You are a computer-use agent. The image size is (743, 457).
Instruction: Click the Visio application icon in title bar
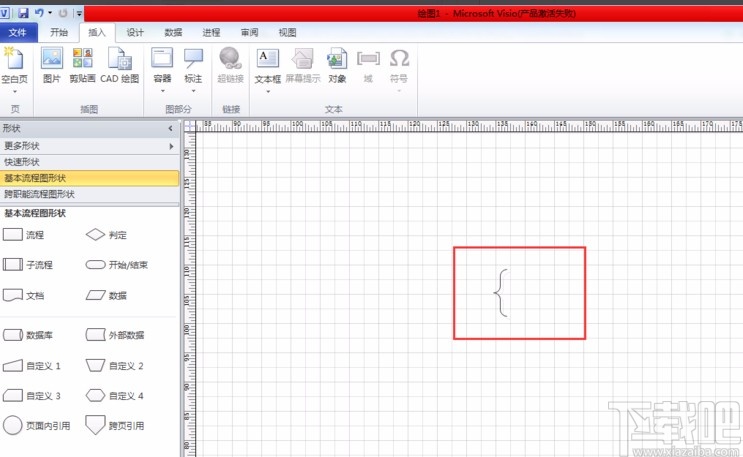pos(5,13)
